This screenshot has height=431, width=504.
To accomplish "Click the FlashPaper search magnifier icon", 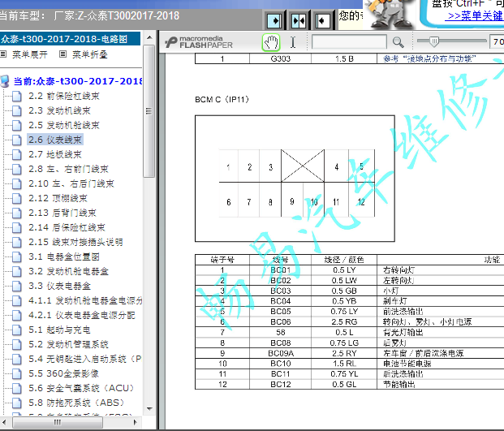I will pos(398,42).
